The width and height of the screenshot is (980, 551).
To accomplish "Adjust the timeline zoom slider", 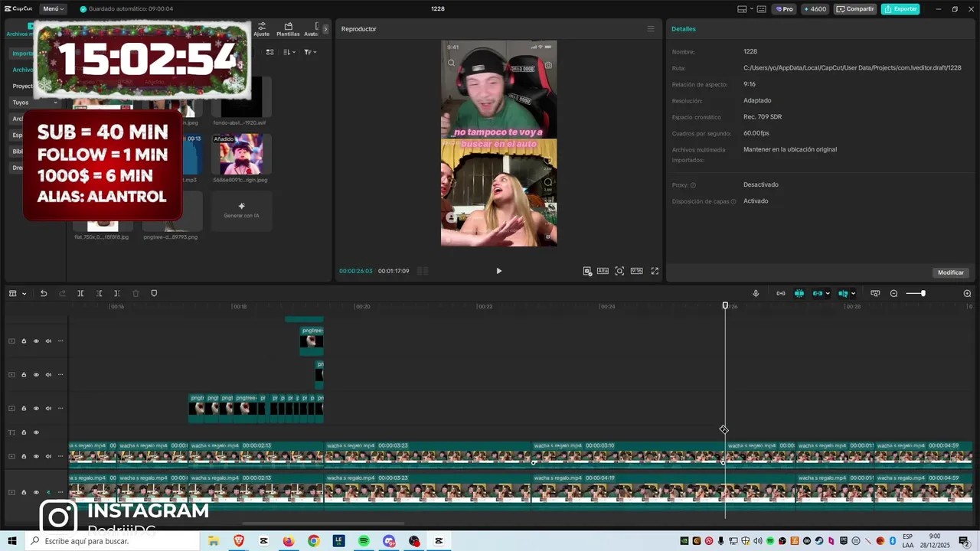I will pyautogui.click(x=916, y=293).
